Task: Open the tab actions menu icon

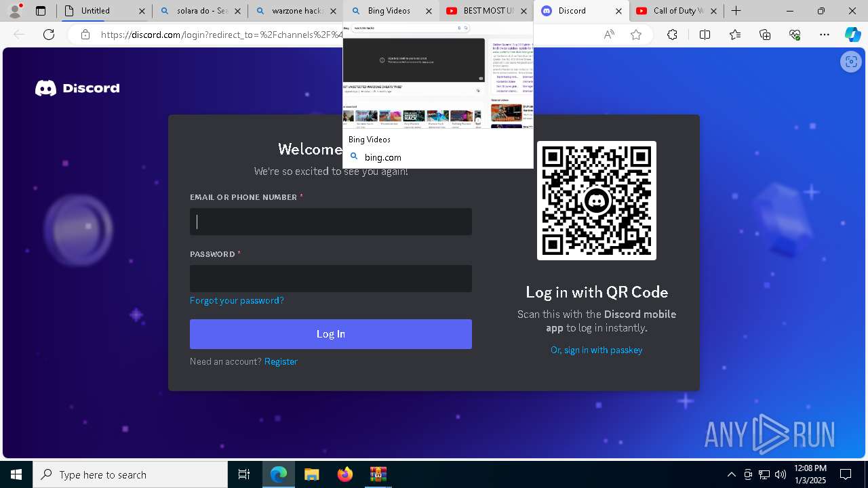Action: (41, 11)
